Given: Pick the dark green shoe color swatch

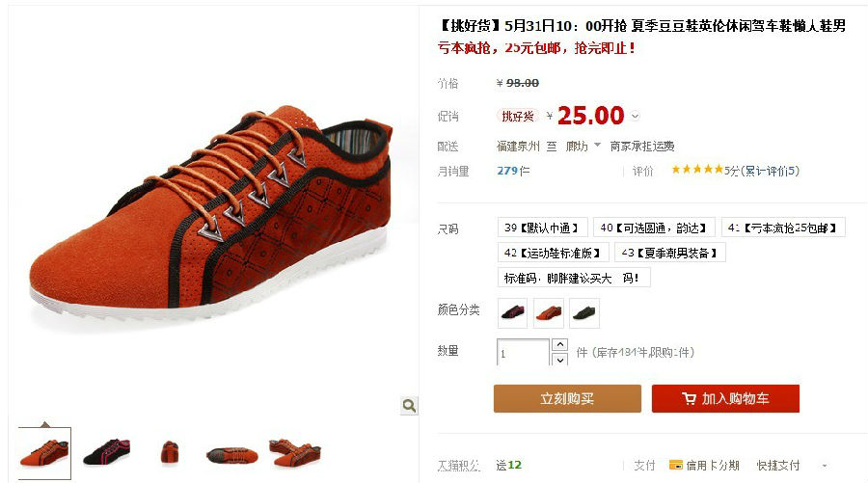Looking at the screenshot, I should [x=584, y=313].
